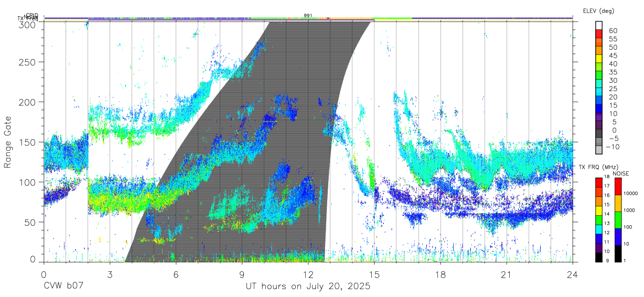Select the 'Range Gate' y-axis label
This screenshot has width=644, height=297.
pos(8,142)
